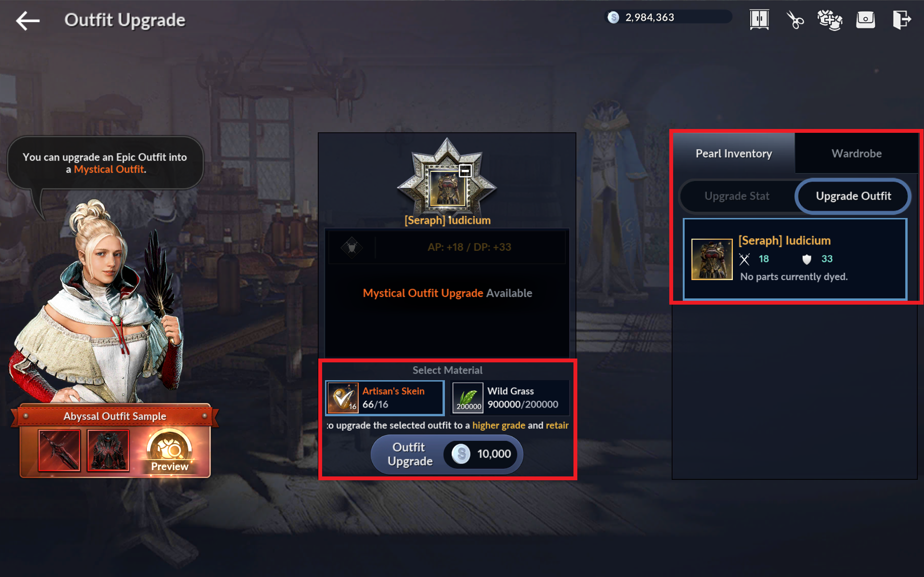Screen dimensions: 924x577
Task: Select [Seraph] Iudicium in inventory list
Action: [795, 259]
